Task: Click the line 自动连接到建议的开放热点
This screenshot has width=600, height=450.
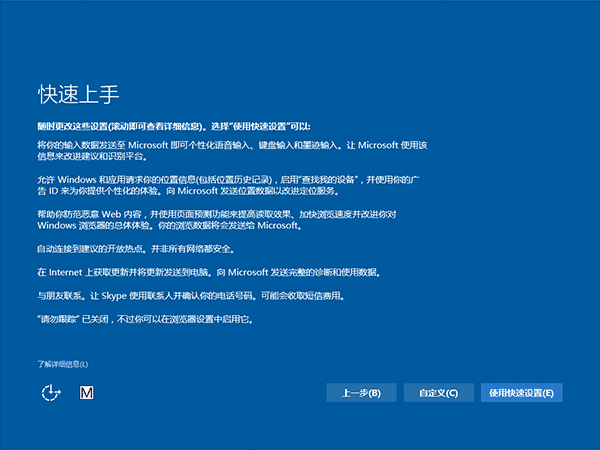Action: click(136, 249)
